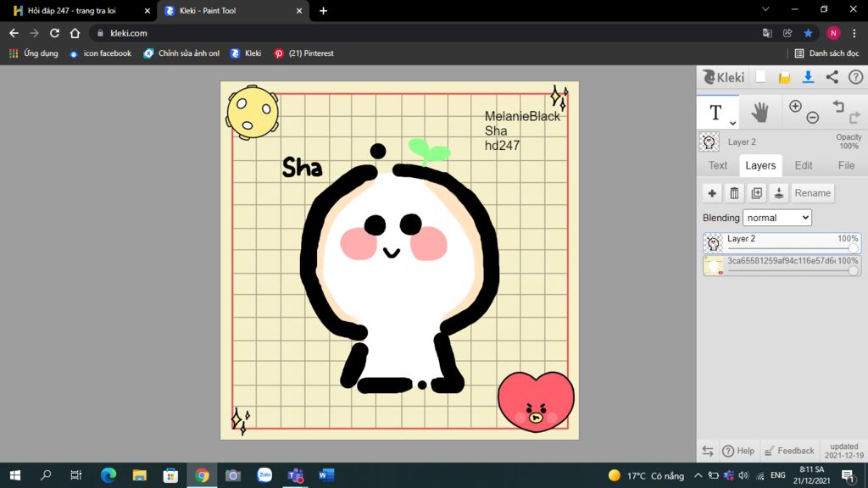Open a new browser tab
Viewport: 868px width, 488px height.
click(323, 10)
